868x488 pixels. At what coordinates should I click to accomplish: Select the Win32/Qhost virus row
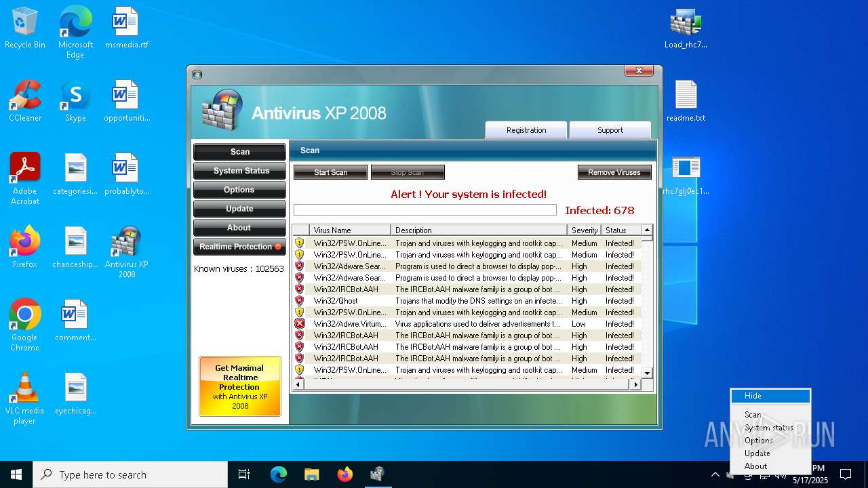tap(467, 301)
